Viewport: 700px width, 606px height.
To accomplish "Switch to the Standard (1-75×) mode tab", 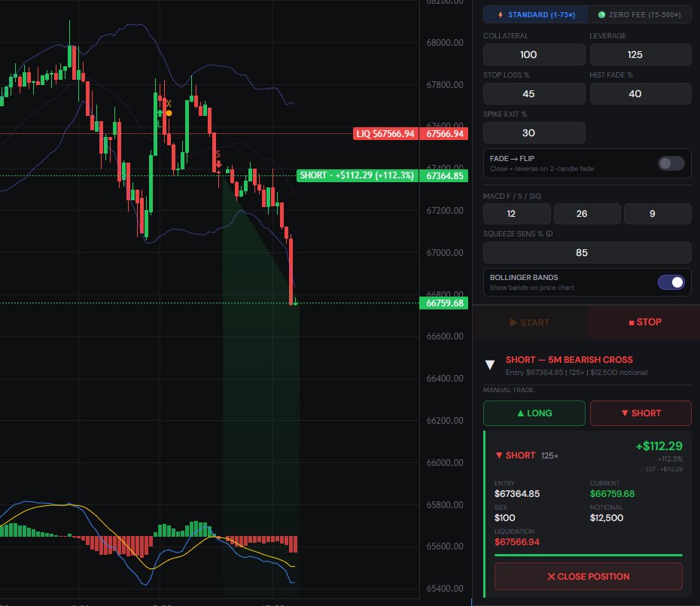I will coord(536,15).
